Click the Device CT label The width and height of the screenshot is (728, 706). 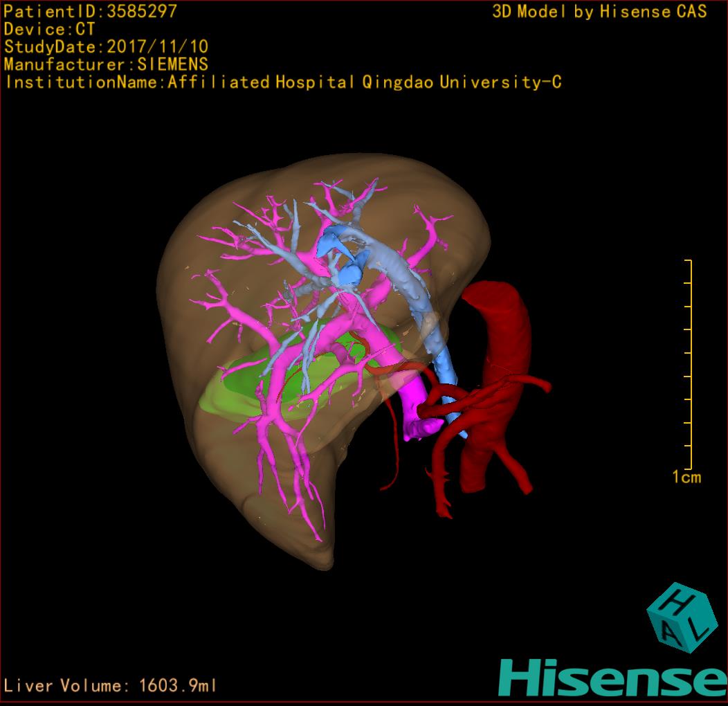[x=49, y=29]
